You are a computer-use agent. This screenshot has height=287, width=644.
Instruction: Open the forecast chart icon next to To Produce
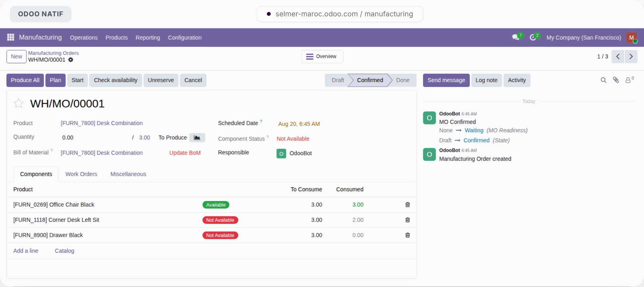[x=197, y=138]
